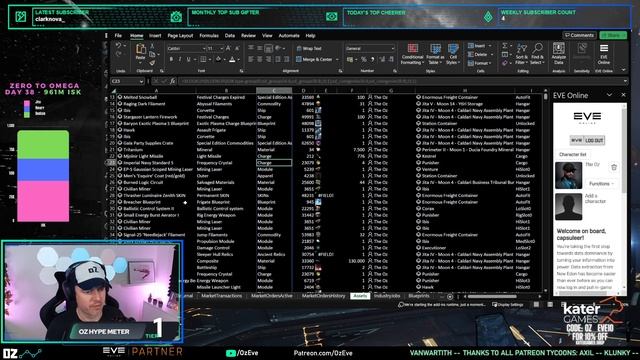Toggle Wrap Text
The height and width of the screenshot is (360, 640).
pyautogui.click(x=309, y=49)
